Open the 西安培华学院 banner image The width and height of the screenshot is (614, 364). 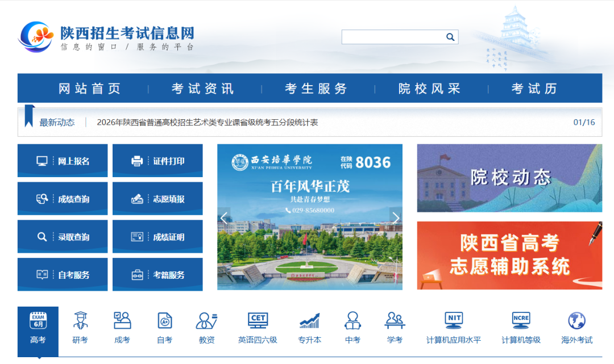(310, 217)
